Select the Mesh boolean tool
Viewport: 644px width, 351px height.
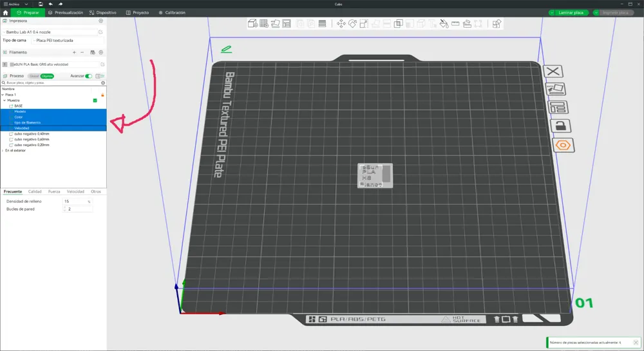398,23
